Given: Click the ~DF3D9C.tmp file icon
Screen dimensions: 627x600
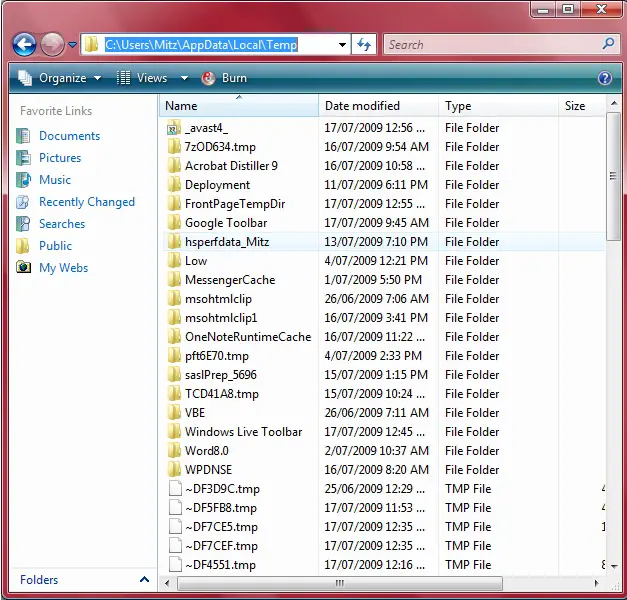Looking at the screenshot, I should tap(175, 489).
